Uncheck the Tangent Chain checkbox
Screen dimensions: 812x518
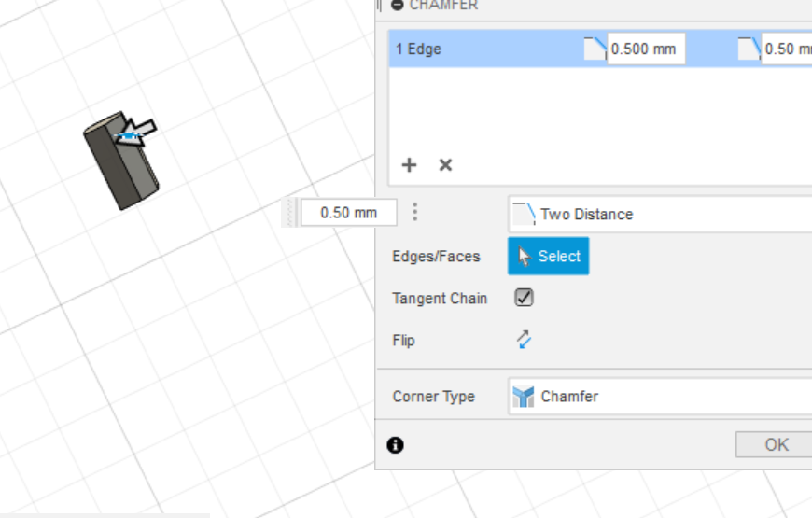524,298
